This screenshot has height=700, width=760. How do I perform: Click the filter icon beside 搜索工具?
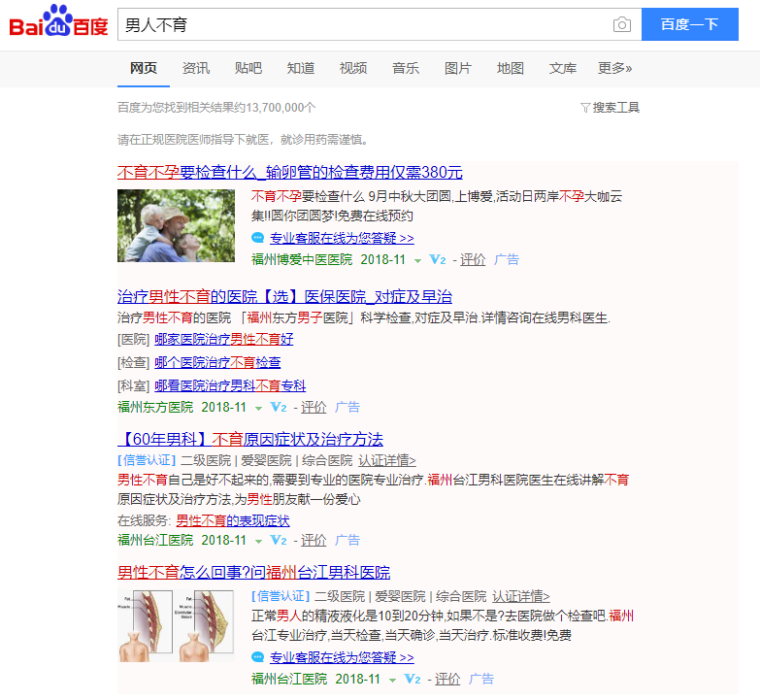pyautogui.click(x=584, y=108)
